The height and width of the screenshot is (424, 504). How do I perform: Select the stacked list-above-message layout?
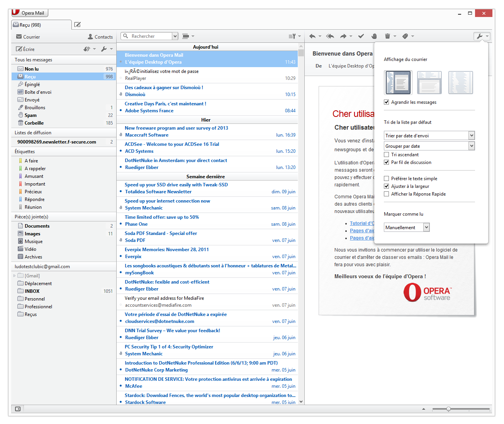[x=429, y=83]
